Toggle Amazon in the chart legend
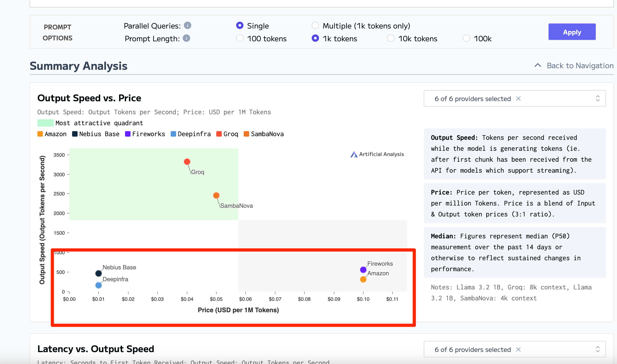The image size is (617, 364). (52, 134)
